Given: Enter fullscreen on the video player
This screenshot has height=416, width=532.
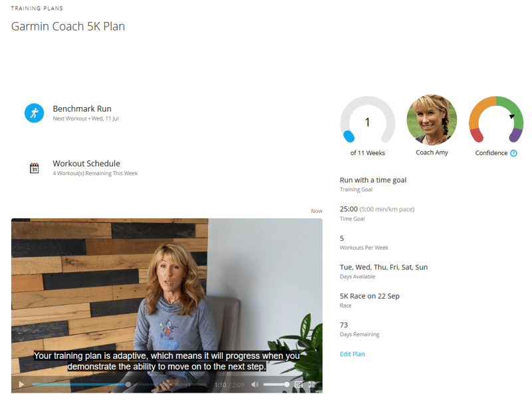Looking at the screenshot, I should coord(311,385).
